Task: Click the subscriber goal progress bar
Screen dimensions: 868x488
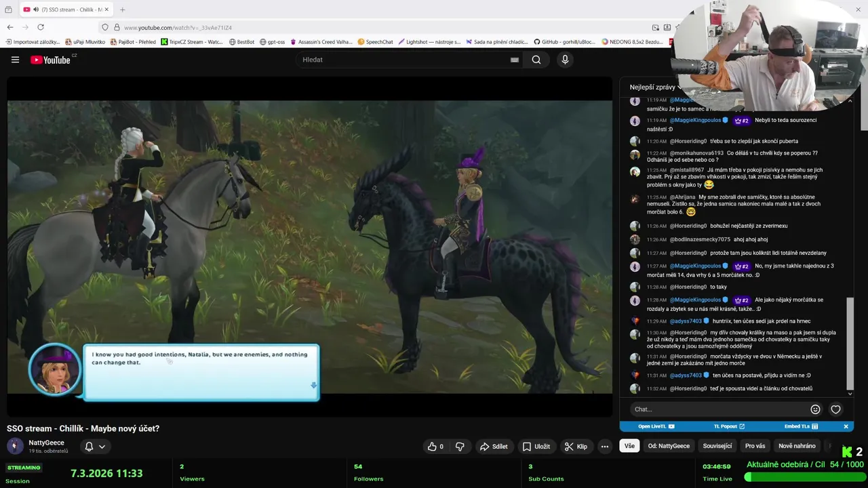Action: 804,477
